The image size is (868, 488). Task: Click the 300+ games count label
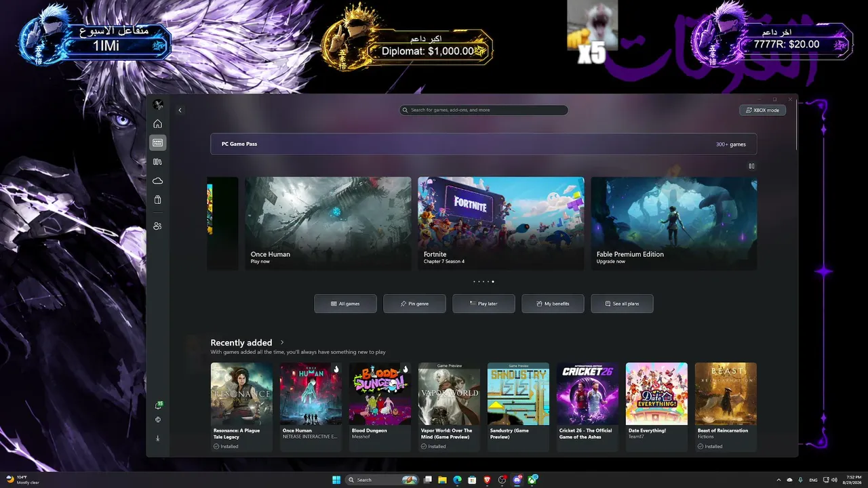pos(731,144)
